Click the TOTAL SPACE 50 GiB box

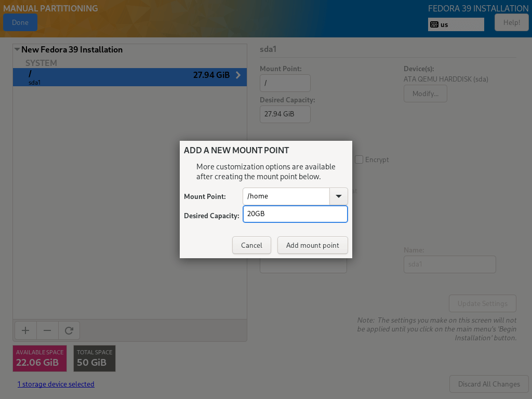[95, 358]
